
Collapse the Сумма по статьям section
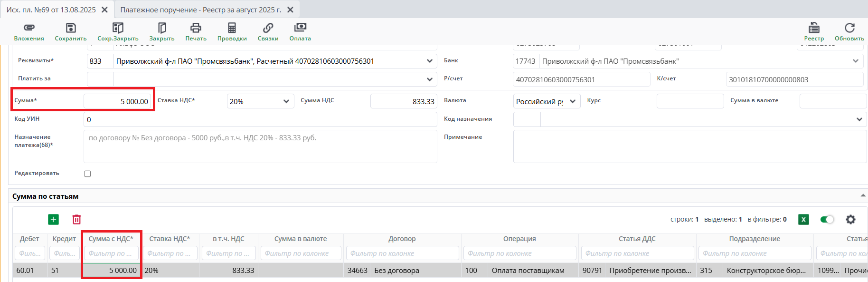coord(863,196)
